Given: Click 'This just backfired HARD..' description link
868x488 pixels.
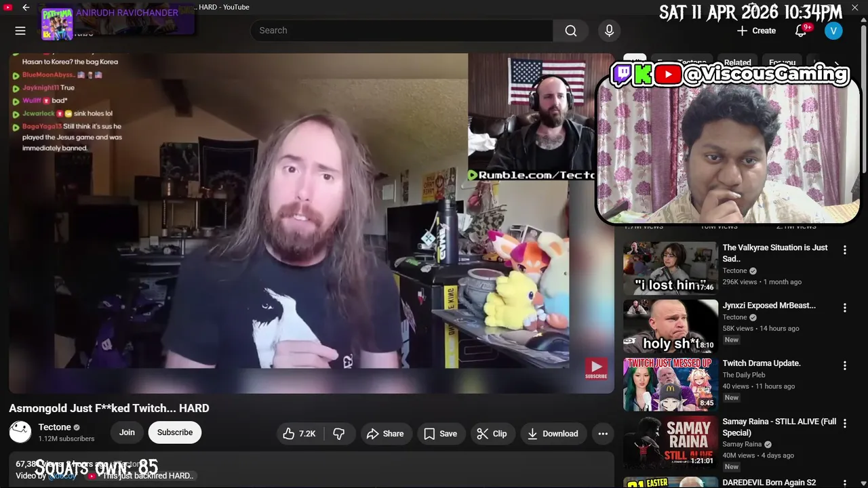Looking at the screenshot, I should tap(149, 476).
